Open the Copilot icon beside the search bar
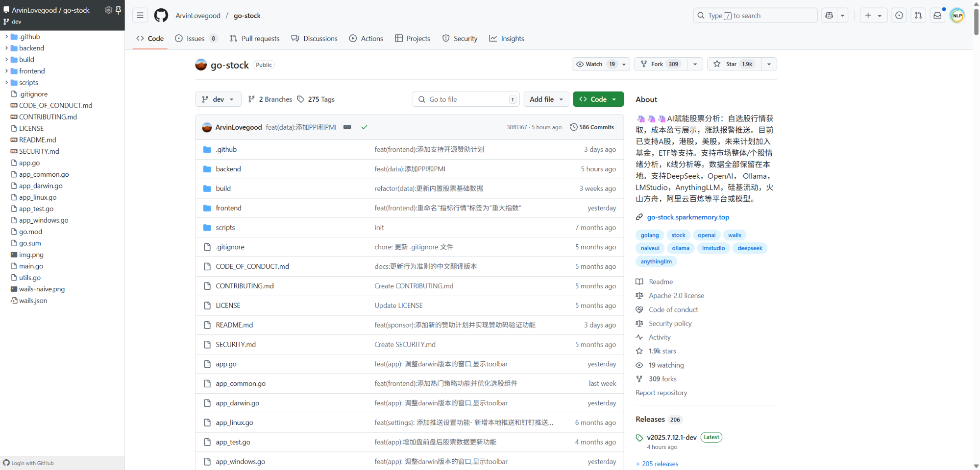The height and width of the screenshot is (470, 980). [829, 15]
